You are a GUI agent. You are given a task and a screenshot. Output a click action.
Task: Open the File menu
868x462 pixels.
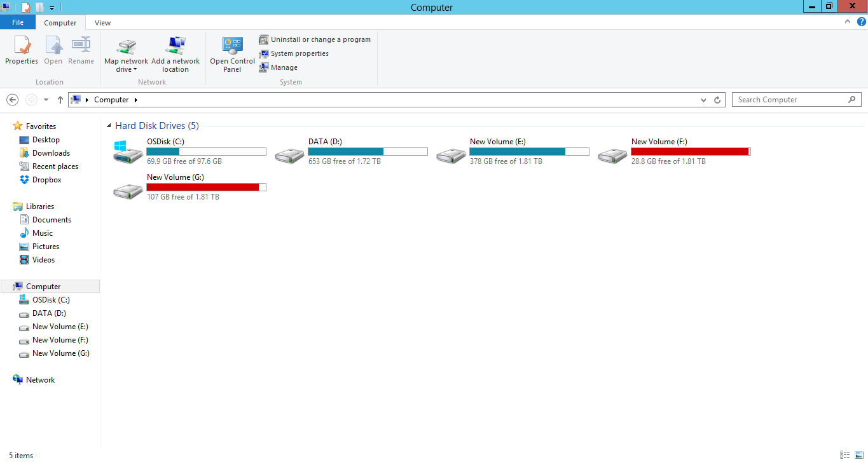pyautogui.click(x=18, y=22)
